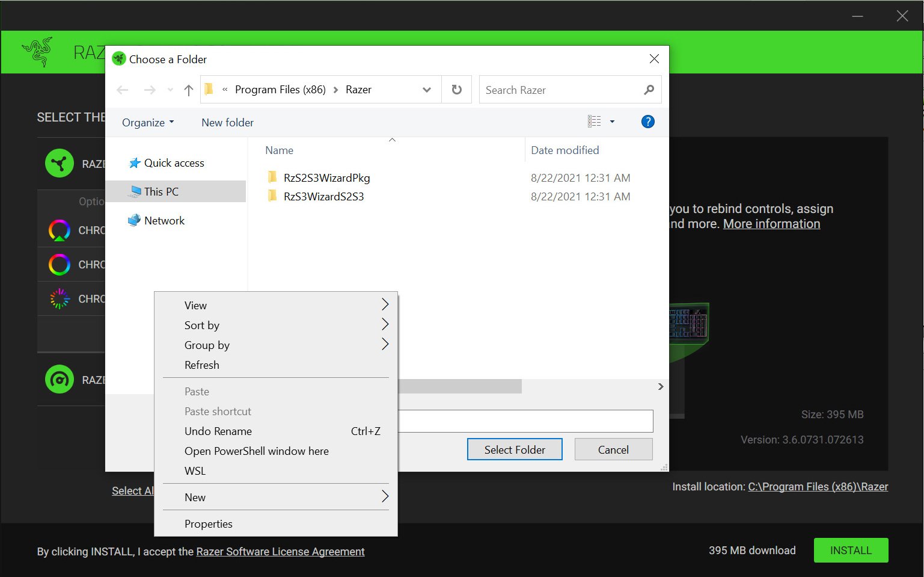Open the New submenu in context menu
Screen dimensions: 924x577
point(195,498)
